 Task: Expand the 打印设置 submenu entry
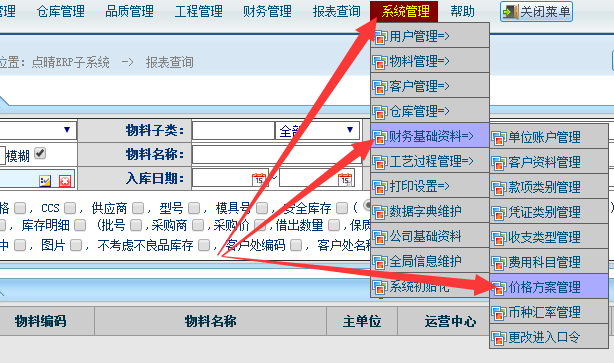click(x=430, y=186)
